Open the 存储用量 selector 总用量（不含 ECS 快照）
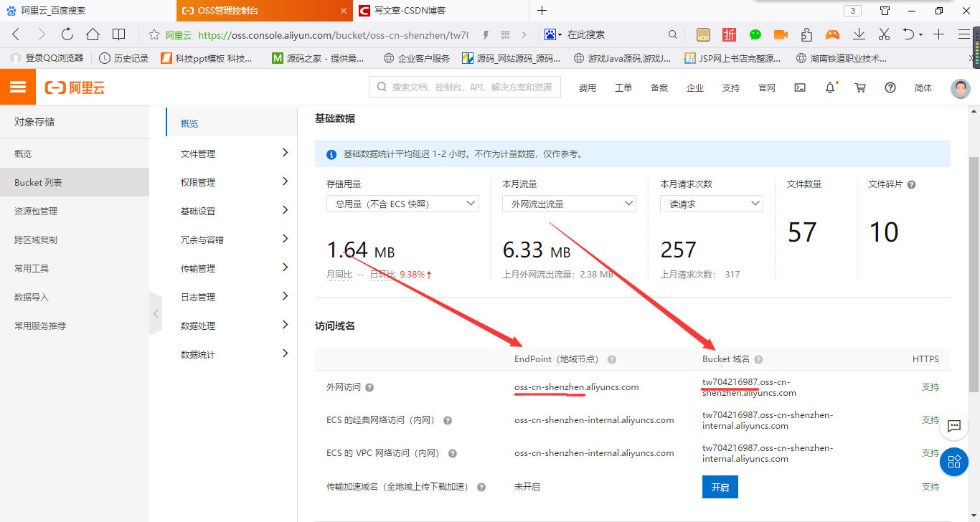The image size is (980, 522). click(402, 203)
